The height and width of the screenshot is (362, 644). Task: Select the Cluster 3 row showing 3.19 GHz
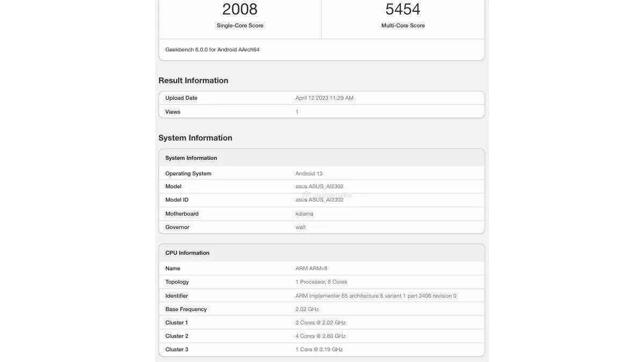(322, 348)
